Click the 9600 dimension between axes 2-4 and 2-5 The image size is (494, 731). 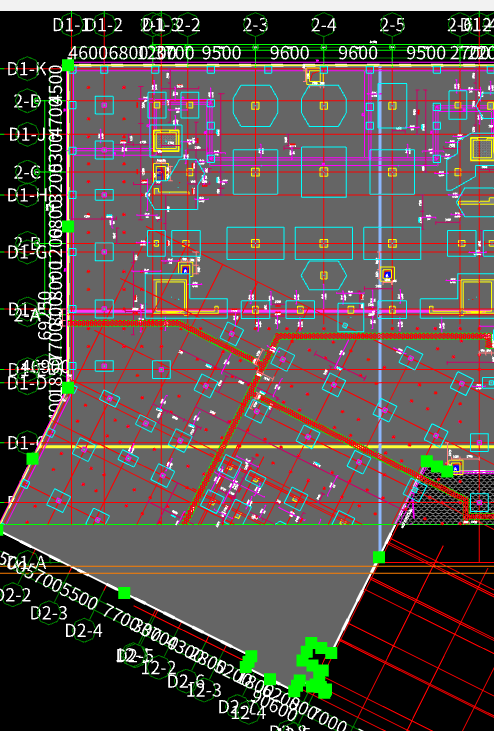(358, 53)
